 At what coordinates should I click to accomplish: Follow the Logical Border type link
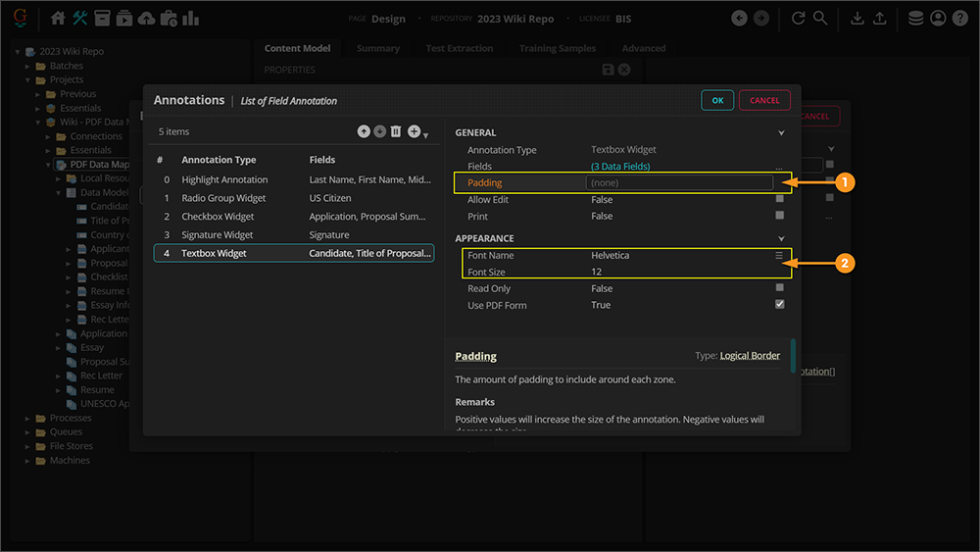(x=750, y=356)
